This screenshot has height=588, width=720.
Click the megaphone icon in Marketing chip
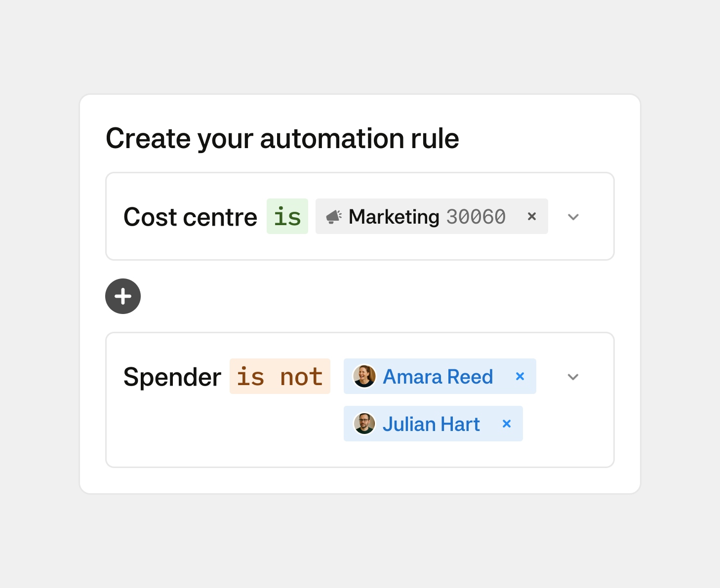(334, 217)
